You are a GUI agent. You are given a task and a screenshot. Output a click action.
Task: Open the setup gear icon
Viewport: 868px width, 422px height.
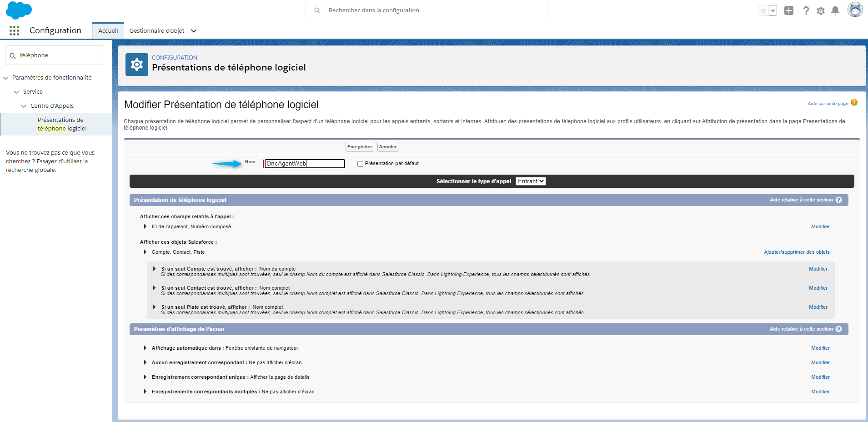point(820,10)
